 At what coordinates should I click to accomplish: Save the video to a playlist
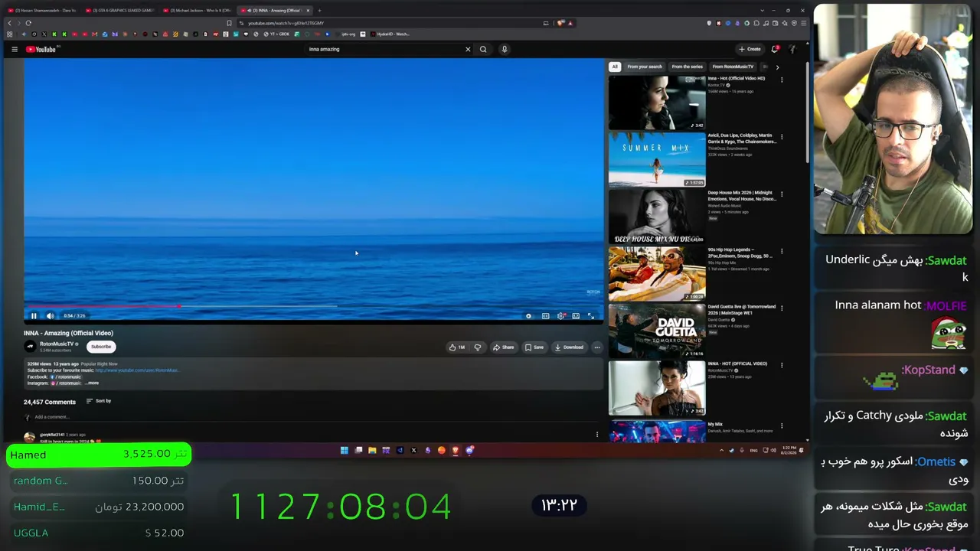click(534, 347)
